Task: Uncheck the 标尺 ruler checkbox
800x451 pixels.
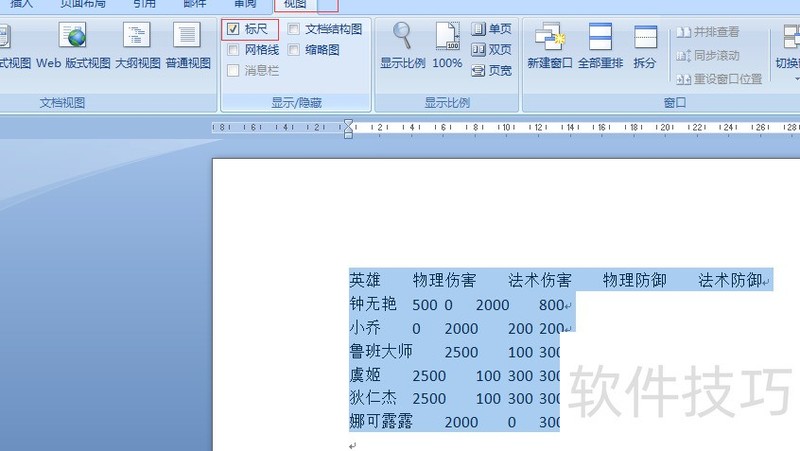Action: [x=233, y=29]
